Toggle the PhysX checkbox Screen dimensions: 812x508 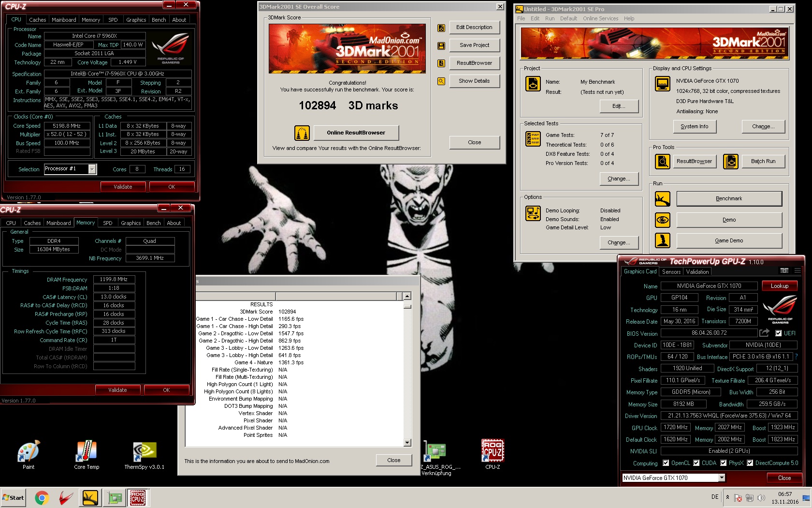723,463
